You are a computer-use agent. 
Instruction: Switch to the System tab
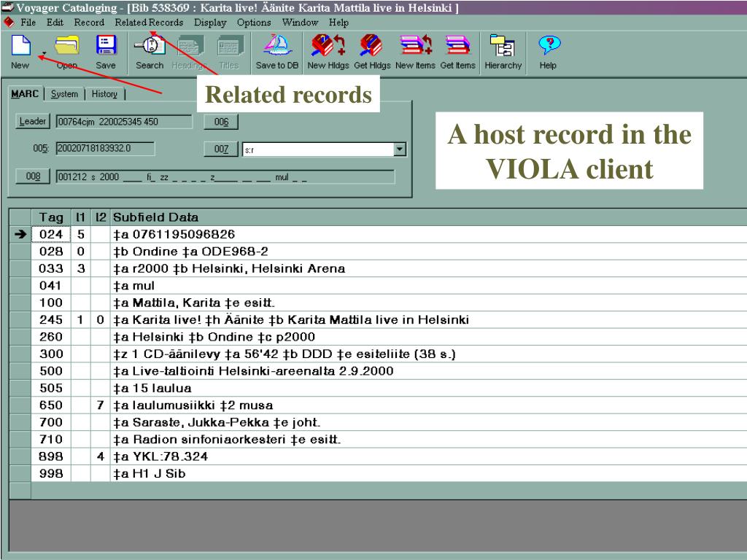(x=64, y=94)
